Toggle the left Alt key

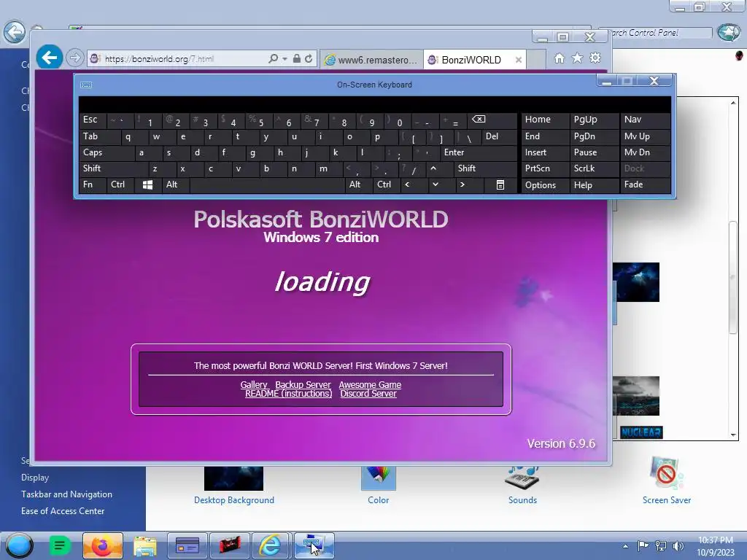[x=176, y=184]
